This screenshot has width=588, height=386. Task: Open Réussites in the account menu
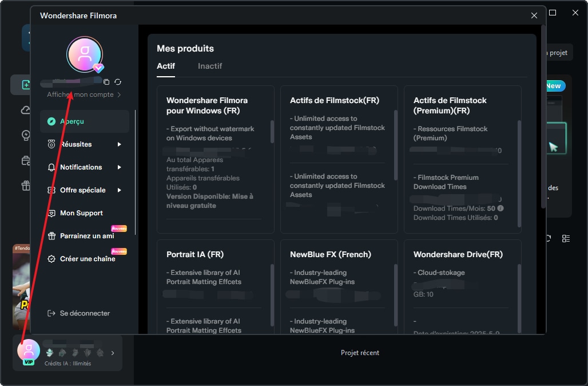click(85, 144)
